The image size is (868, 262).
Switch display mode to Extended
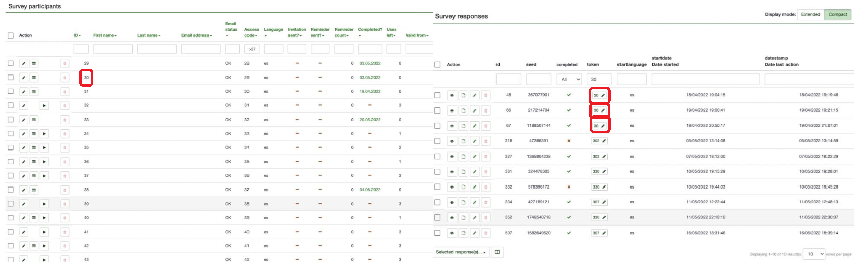coord(810,14)
